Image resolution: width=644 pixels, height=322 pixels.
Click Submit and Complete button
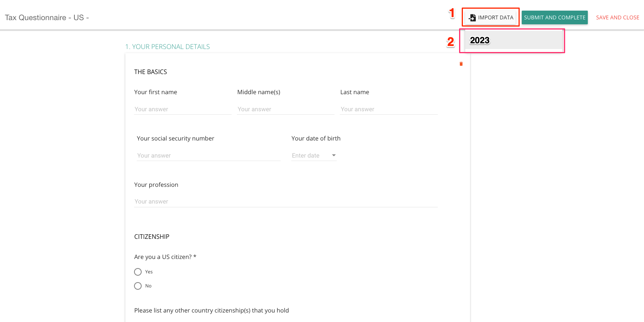tap(554, 17)
